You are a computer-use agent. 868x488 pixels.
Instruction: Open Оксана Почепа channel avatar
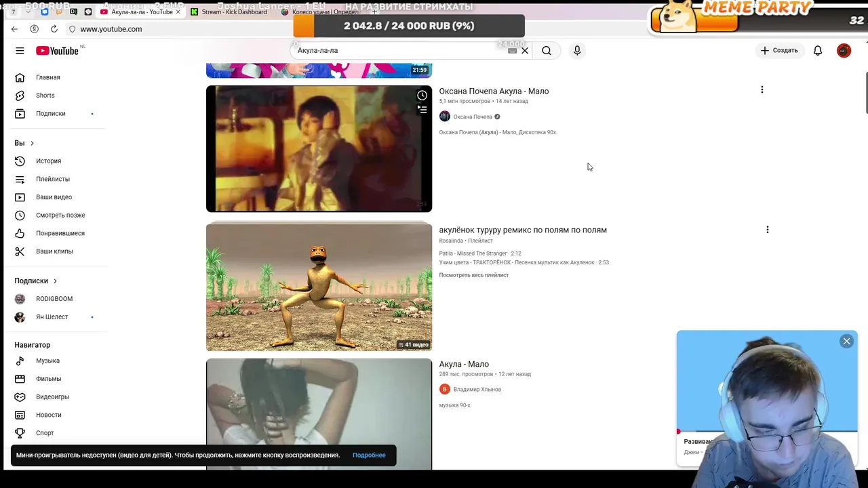(x=444, y=117)
